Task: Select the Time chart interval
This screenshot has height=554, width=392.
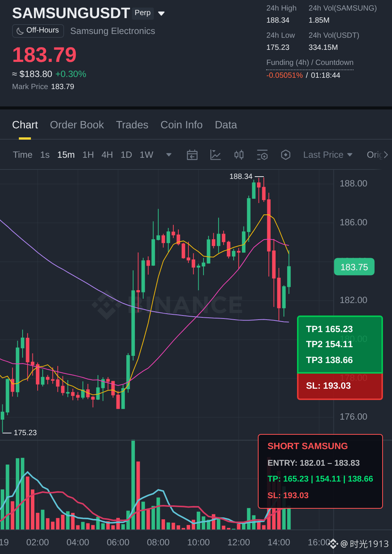Action: click(x=23, y=155)
